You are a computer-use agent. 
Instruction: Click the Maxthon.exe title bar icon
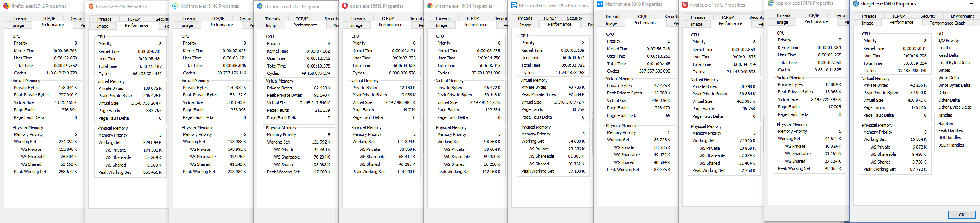[x=599, y=4]
